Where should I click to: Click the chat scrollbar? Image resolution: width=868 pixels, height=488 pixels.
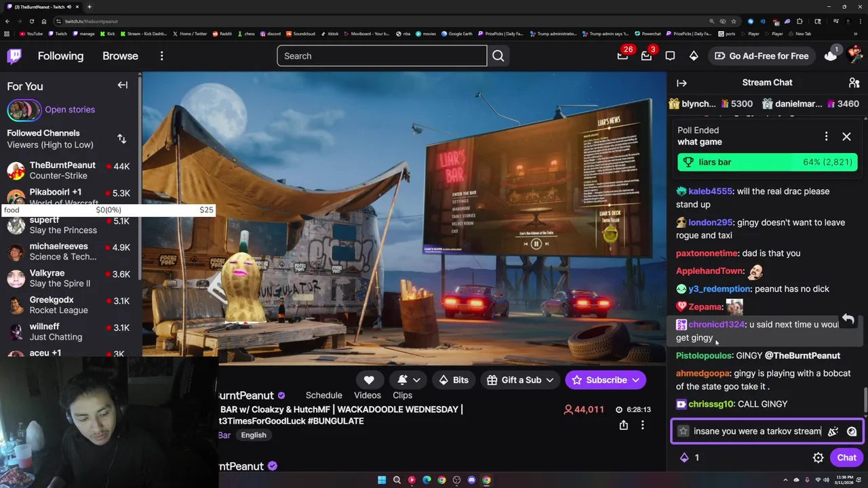click(x=865, y=400)
